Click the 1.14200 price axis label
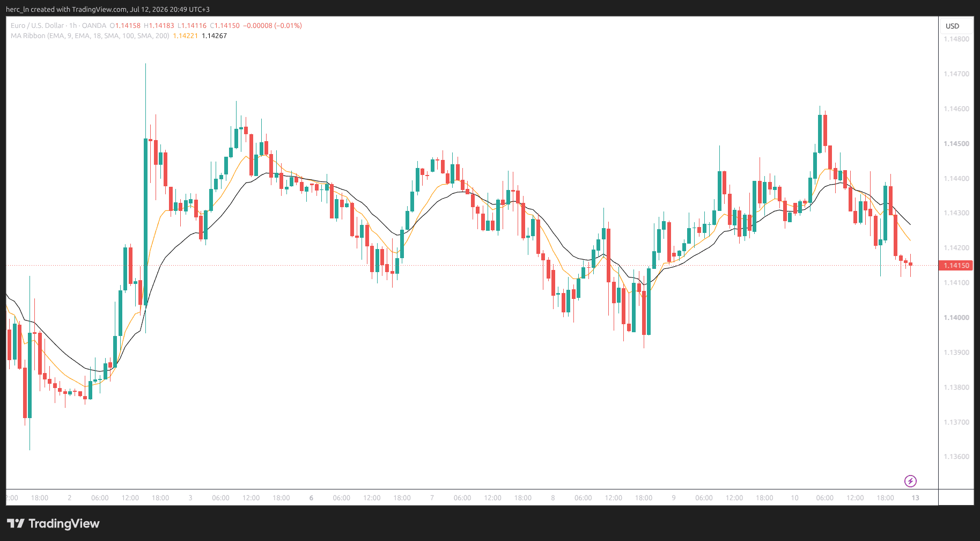980x541 pixels. click(x=956, y=248)
